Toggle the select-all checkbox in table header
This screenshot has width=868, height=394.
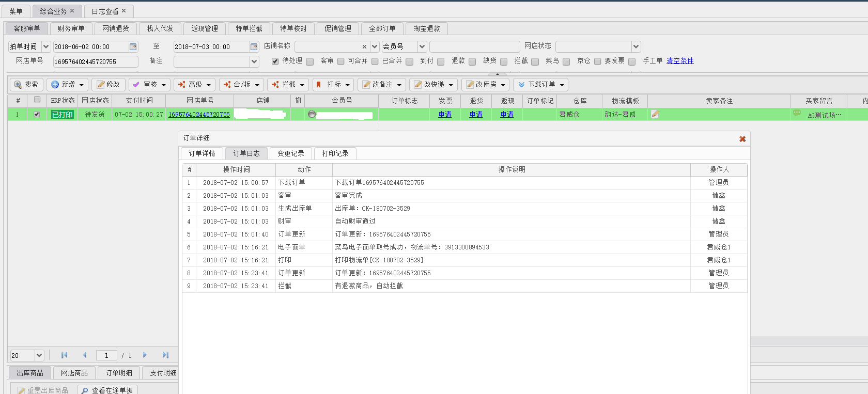pos(37,100)
